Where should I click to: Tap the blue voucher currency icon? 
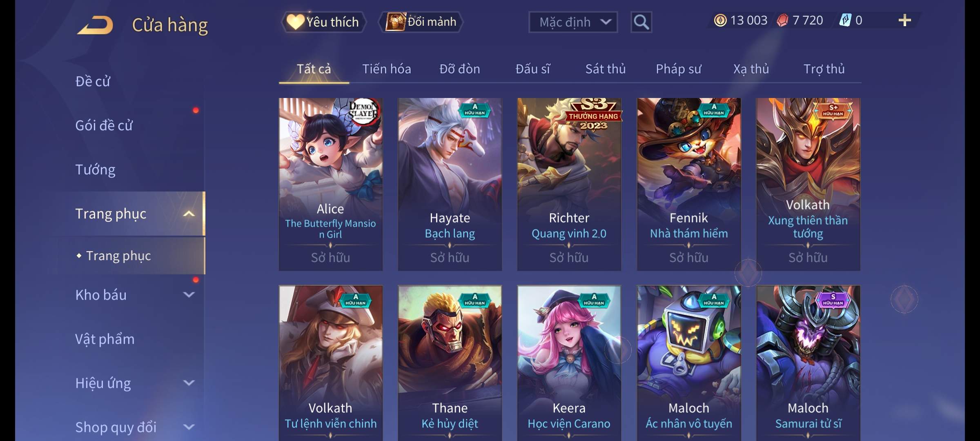click(845, 20)
